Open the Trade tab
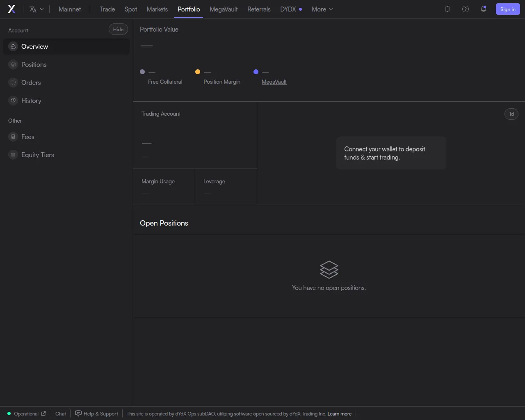This screenshot has height=420, width=525. (x=107, y=9)
